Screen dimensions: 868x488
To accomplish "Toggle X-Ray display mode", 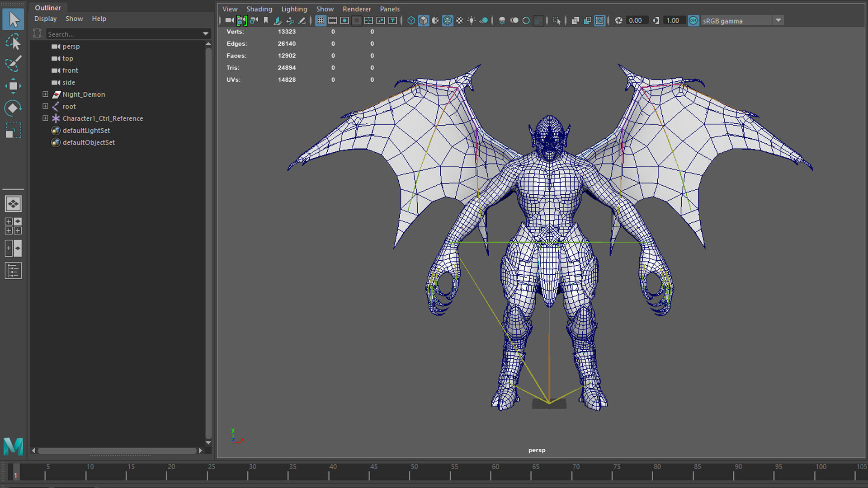I will (575, 20).
